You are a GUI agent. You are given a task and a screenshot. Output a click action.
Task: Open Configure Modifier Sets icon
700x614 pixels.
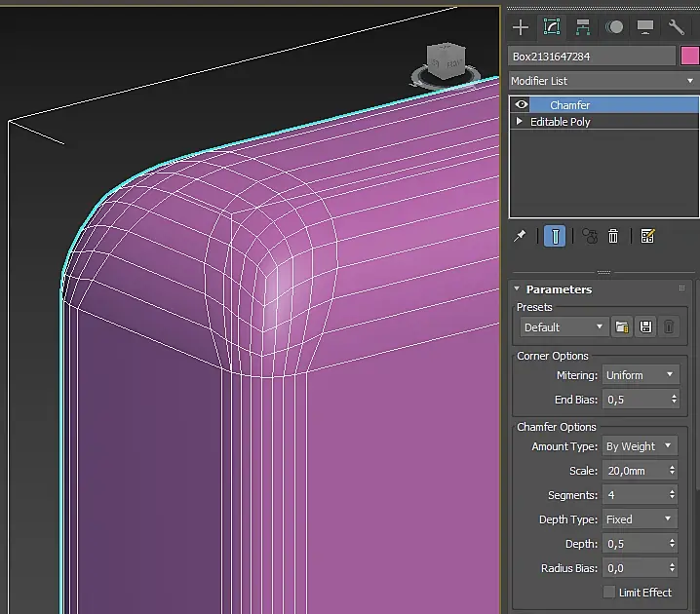pyautogui.click(x=647, y=236)
